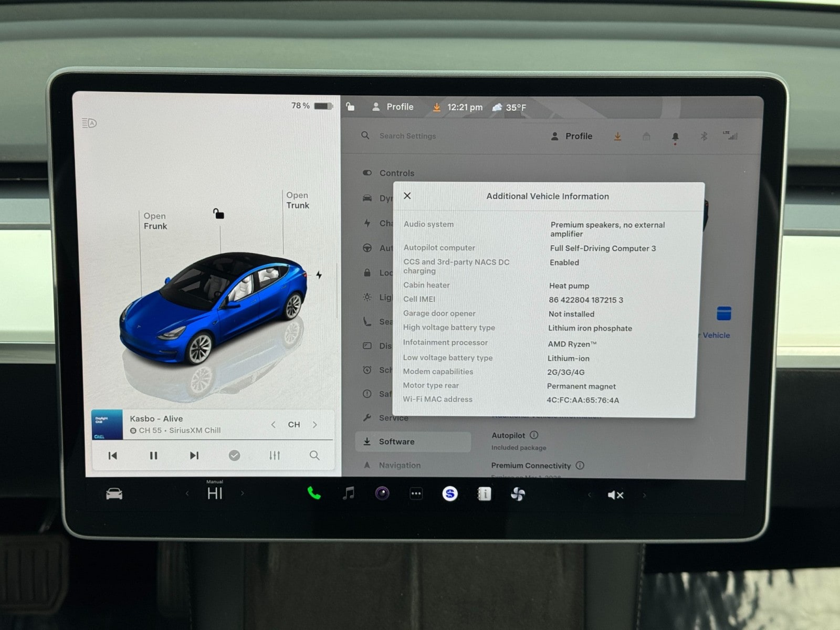Tap the green phone icon

[314, 493]
